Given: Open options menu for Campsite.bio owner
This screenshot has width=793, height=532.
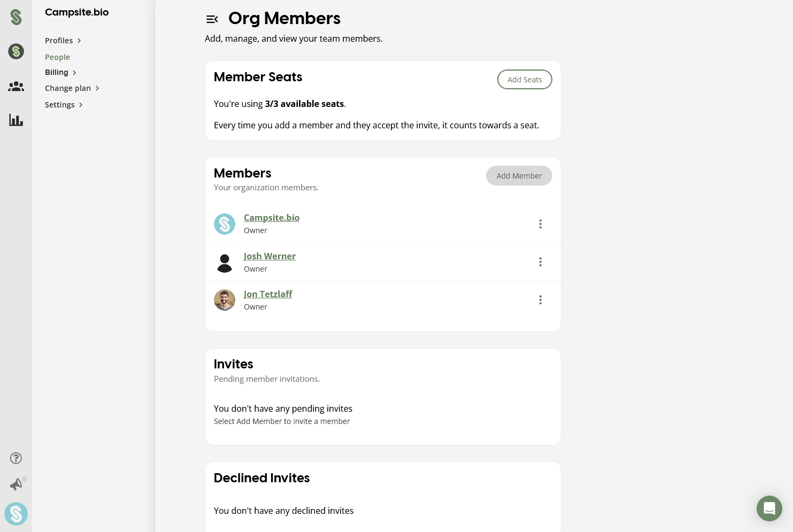Looking at the screenshot, I should (540, 224).
